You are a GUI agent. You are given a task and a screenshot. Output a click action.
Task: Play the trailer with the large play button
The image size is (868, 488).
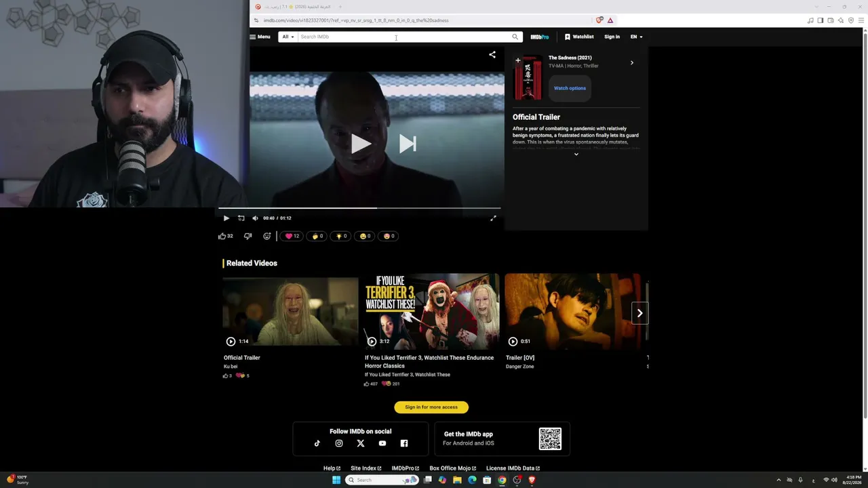[361, 144]
